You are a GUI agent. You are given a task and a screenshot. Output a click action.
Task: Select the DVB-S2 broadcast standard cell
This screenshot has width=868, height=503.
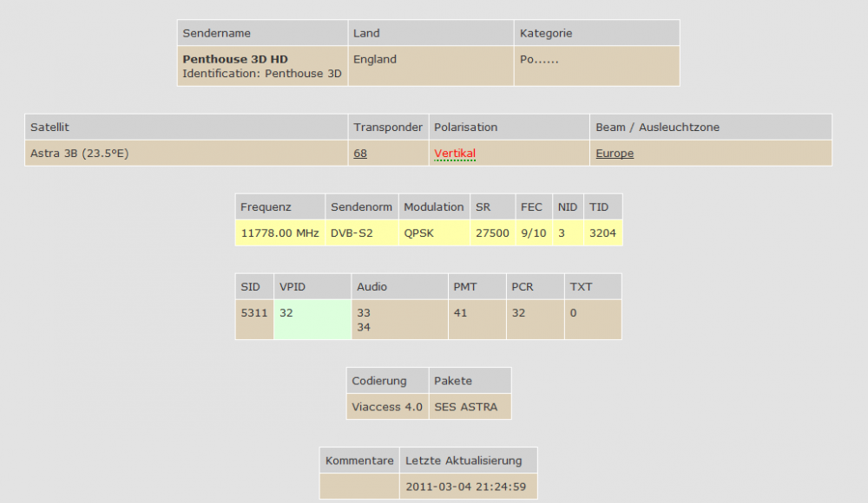coord(350,233)
